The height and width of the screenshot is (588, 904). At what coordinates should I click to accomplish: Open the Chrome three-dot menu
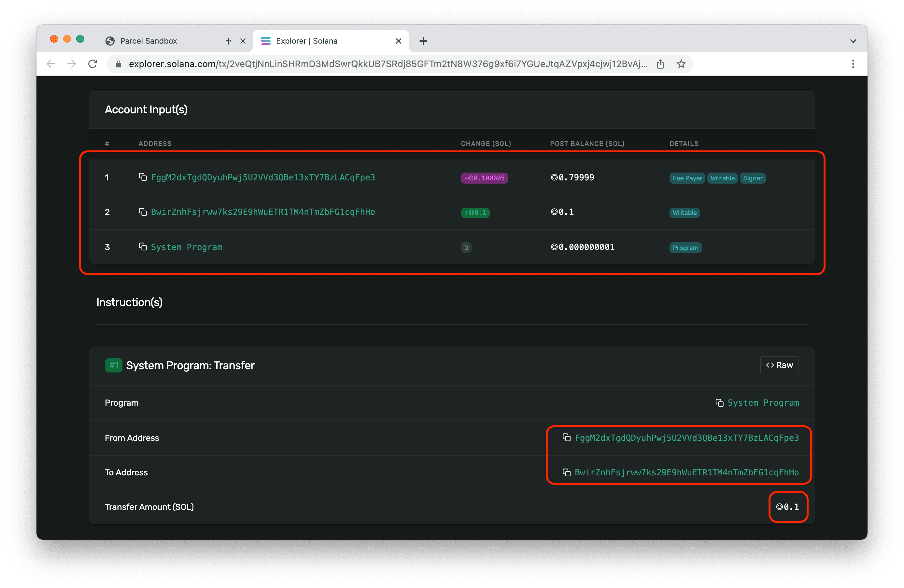click(x=853, y=64)
